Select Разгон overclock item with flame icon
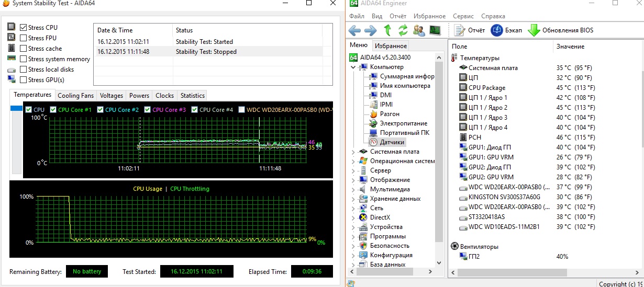 [x=384, y=114]
